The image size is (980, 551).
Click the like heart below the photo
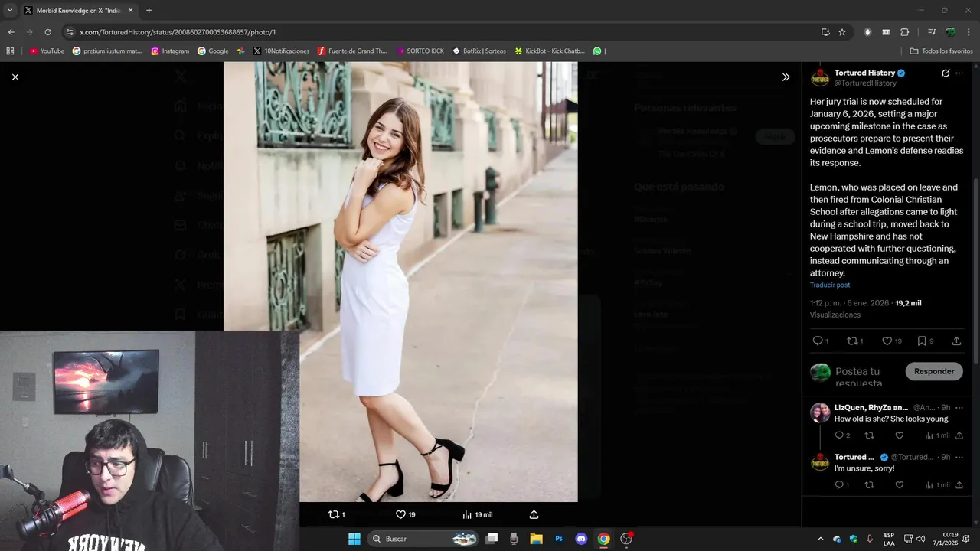click(x=400, y=514)
